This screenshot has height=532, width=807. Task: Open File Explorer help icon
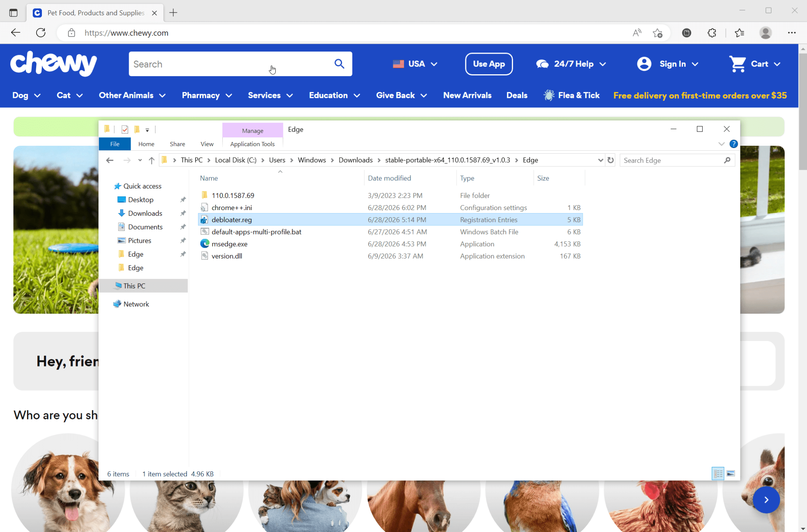pos(733,144)
